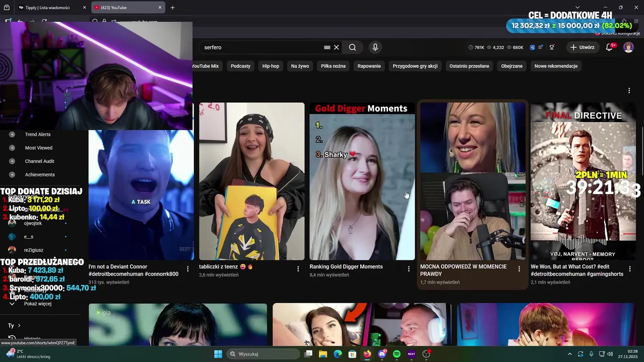Open the tabliczki z teenz short thumbnail
This screenshot has width=644, height=362.
[x=252, y=181]
